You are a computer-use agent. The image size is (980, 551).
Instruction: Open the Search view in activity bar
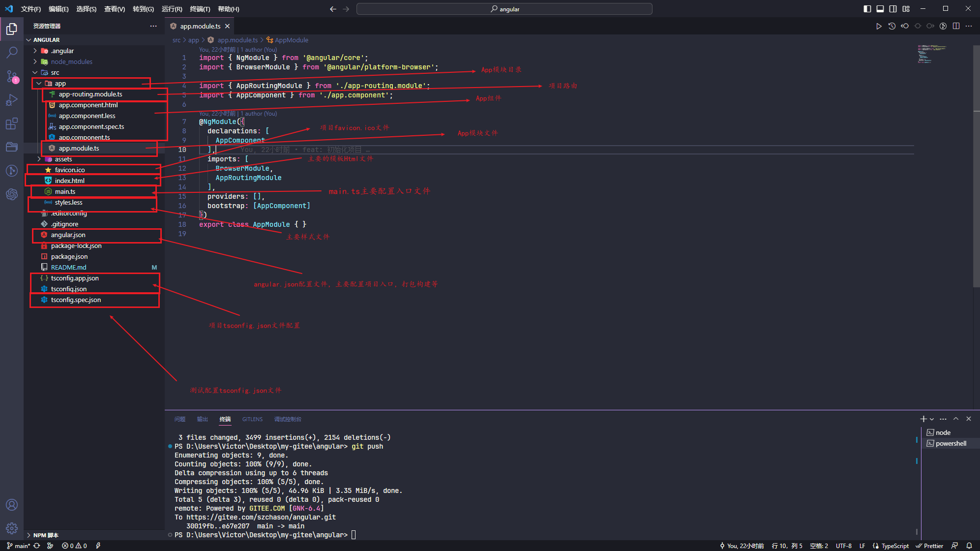pyautogui.click(x=12, y=52)
